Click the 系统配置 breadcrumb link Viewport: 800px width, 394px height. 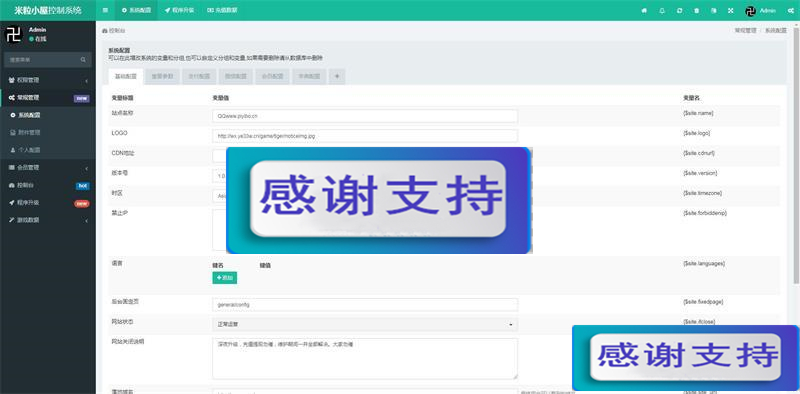tap(776, 31)
